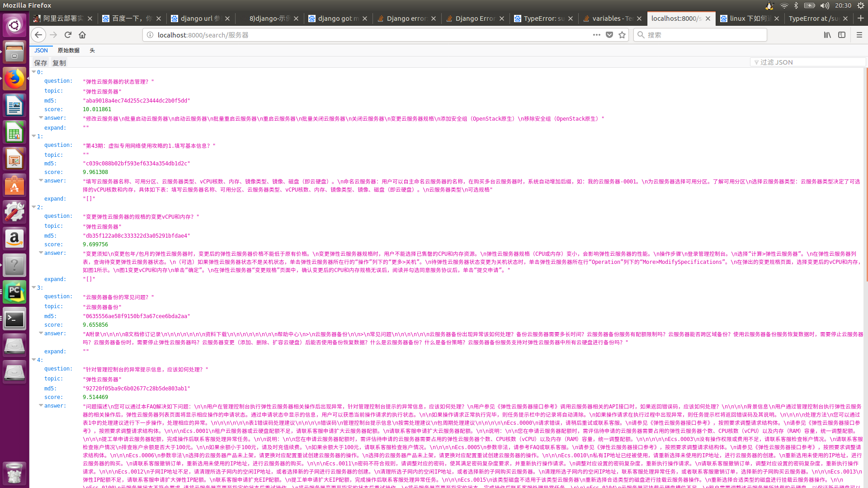Switch to the 原始数据 raw data tab
The height and width of the screenshot is (488, 868).
tap(68, 51)
